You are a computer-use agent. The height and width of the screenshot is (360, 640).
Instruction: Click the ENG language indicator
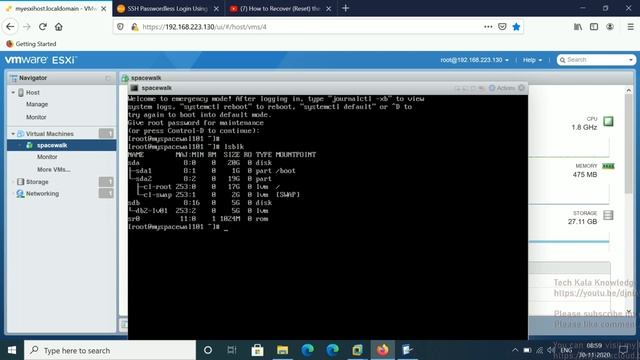[x=566, y=350]
